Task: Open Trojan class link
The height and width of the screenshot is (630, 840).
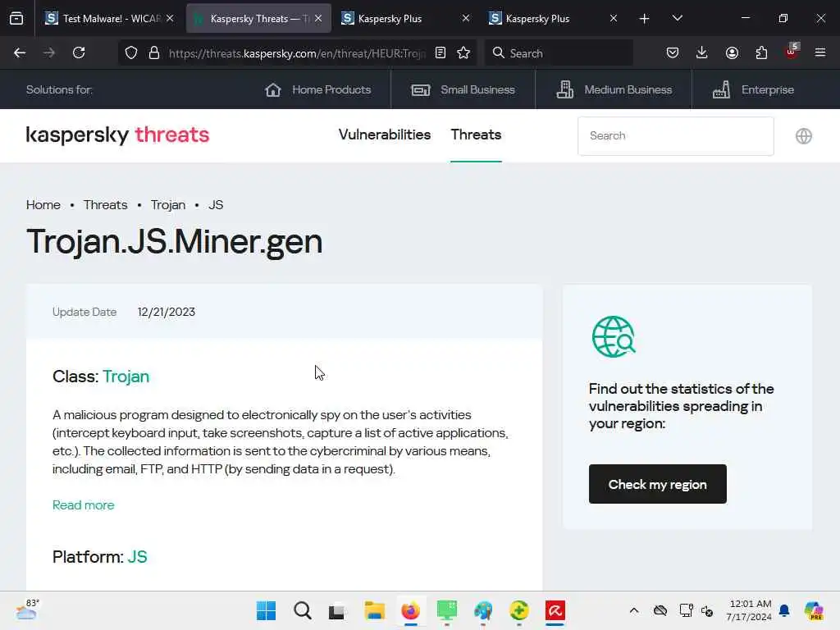Action: (126, 376)
